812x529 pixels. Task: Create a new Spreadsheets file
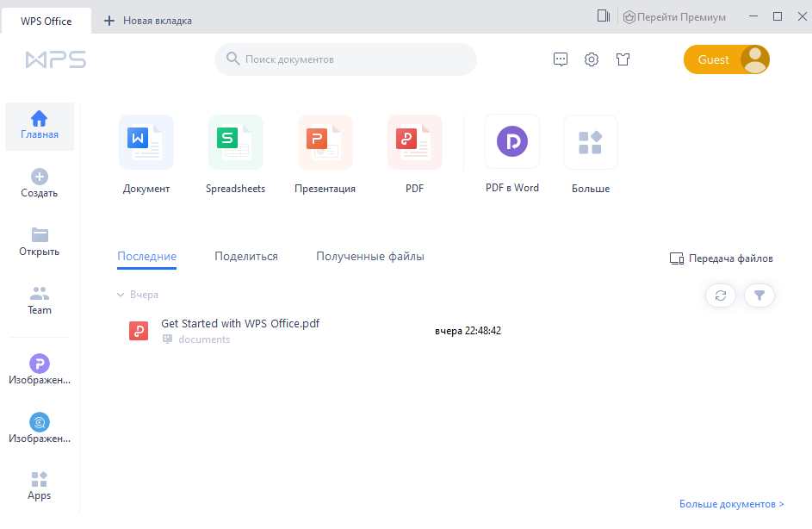click(236, 142)
